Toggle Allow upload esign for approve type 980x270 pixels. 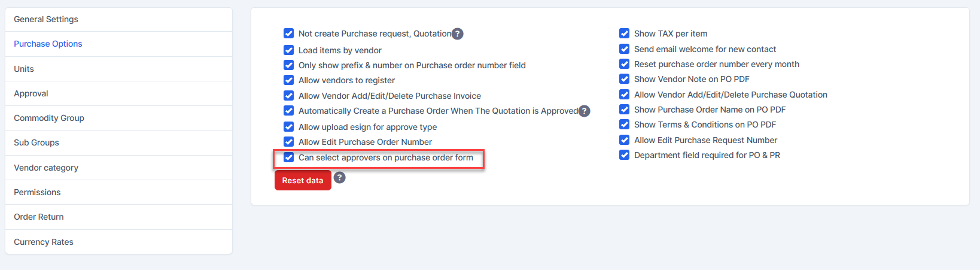coord(289,127)
